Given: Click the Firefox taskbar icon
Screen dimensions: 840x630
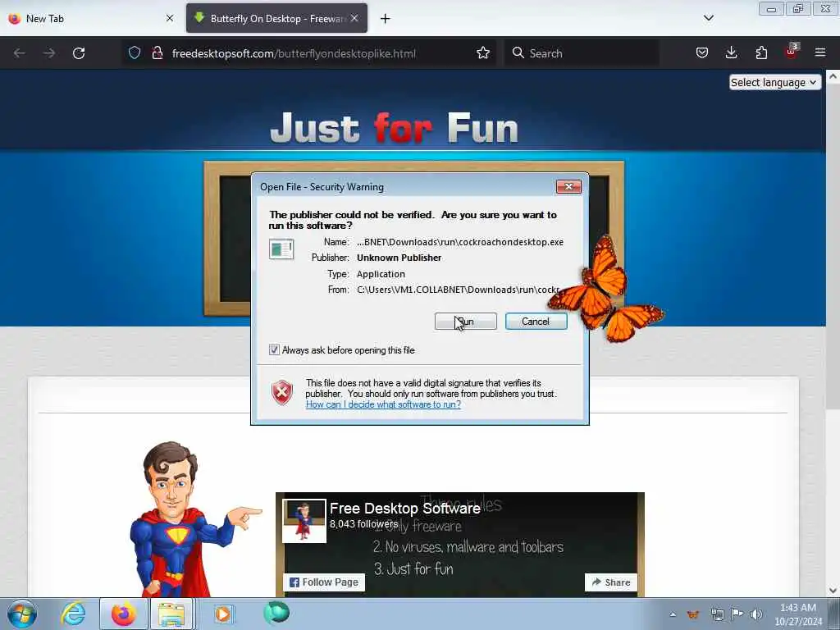Looking at the screenshot, I should click(x=124, y=614).
